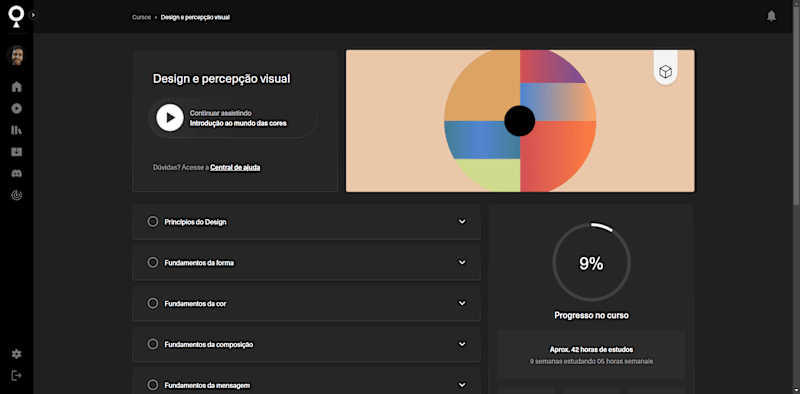Go to the Home icon in sidebar
Viewport: 800px width, 394px height.
coord(16,87)
